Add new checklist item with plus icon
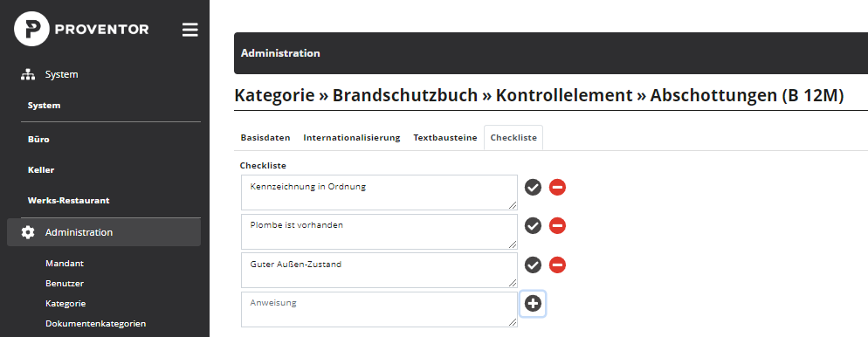The height and width of the screenshot is (337, 868). point(533,303)
